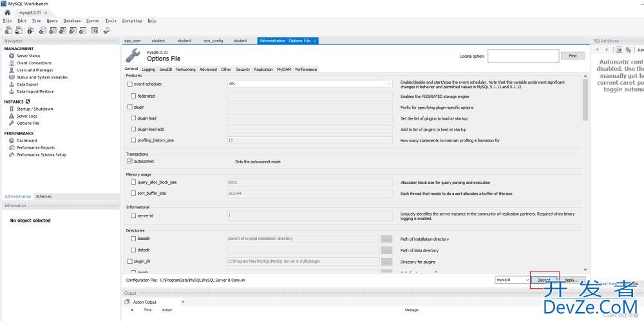Open Performance Schema Setup
The image size is (644, 321).
pyautogui.click(x=41, y=155)
